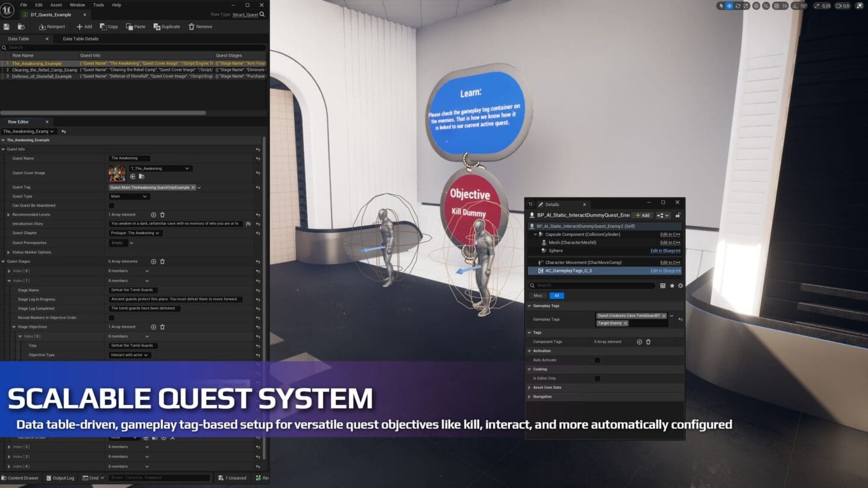
Task: Click the search icon next to Struct_Quest
Action: [x=262, y=14]
